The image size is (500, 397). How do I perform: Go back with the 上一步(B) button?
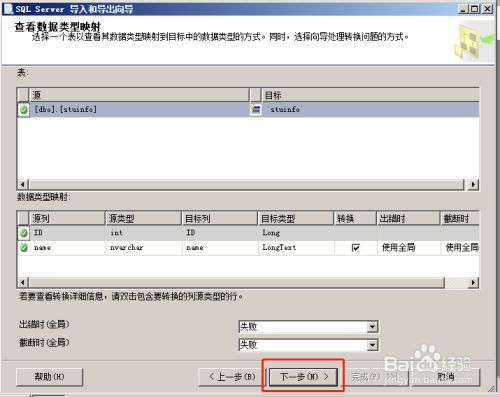232,377
